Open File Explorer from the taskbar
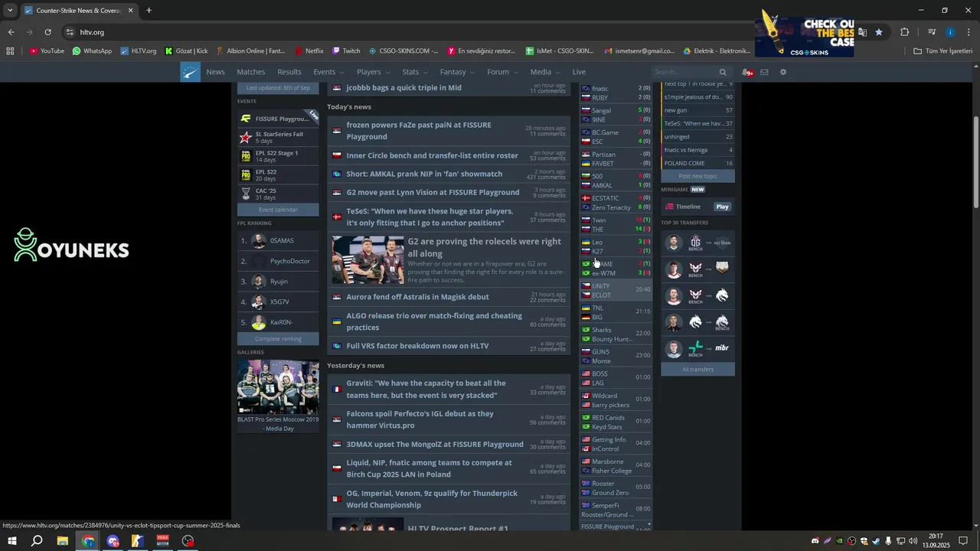The height and width of the screenshot is (551, 980). point(62,541)
